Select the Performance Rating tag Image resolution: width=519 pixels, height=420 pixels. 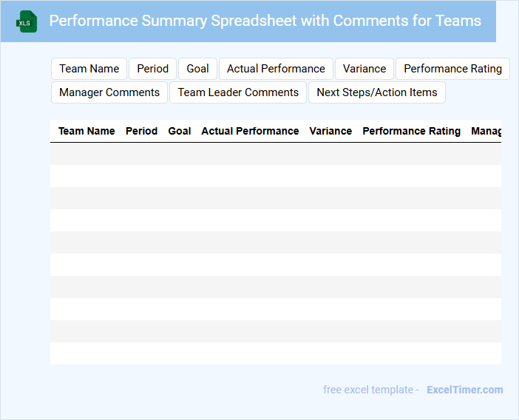452,69
